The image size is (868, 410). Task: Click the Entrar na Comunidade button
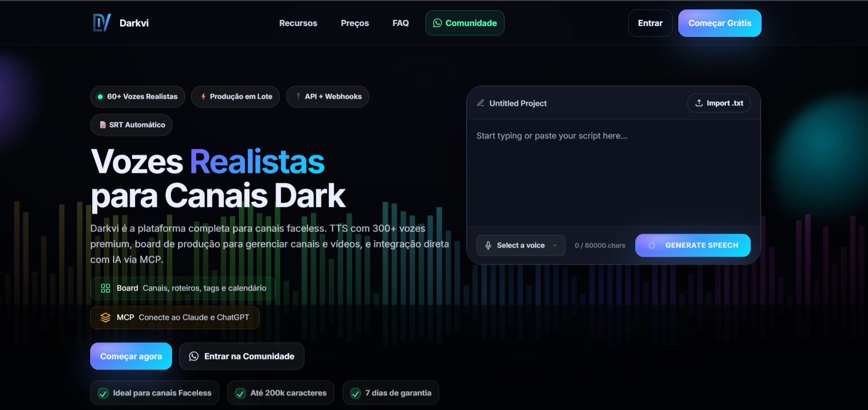tap(242, 356)
